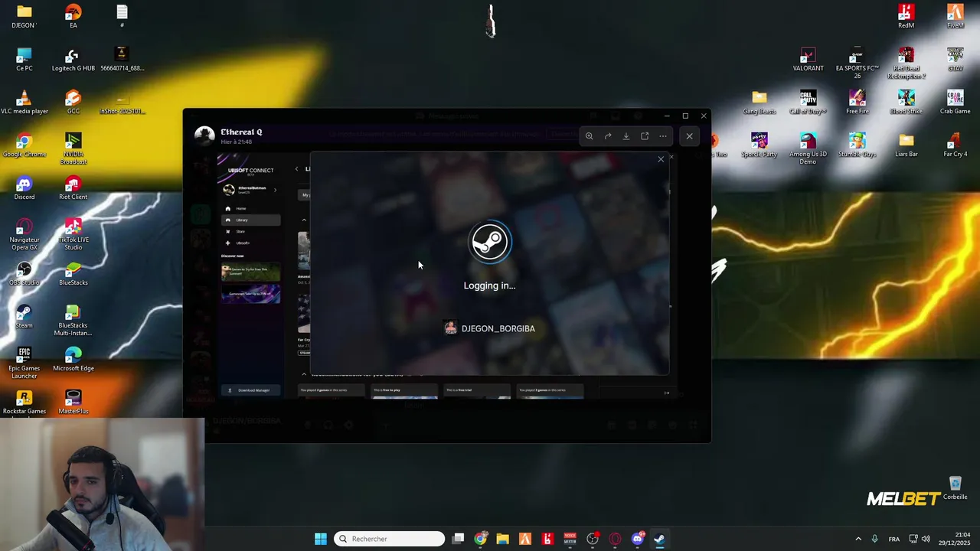This screenshot has width=980, height=551.
Task: Select the OBS Studio desktop shortcut
Action: [24, 274]
